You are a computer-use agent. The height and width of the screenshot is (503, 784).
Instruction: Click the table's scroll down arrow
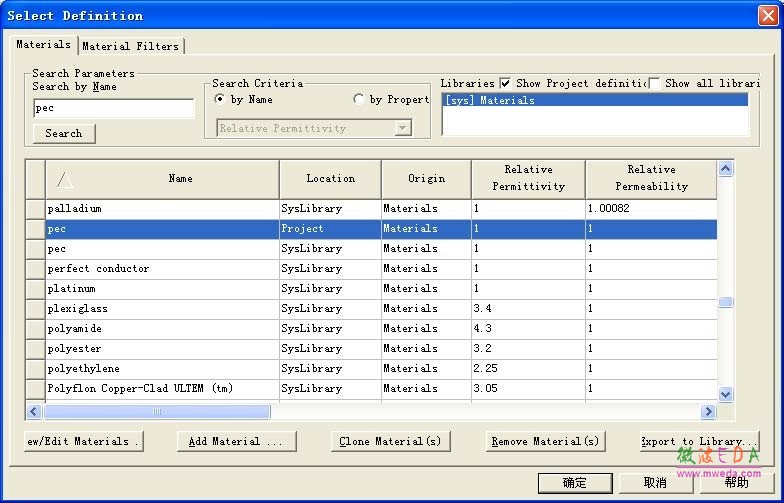click(x=726, y=394)
